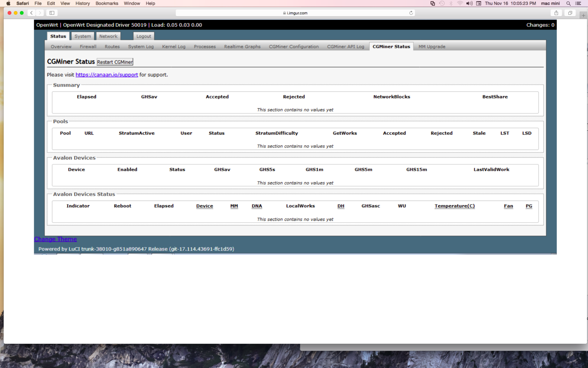Switch to the Routes subtab
This screenshot has height=368, width=588.
(112, 46)
